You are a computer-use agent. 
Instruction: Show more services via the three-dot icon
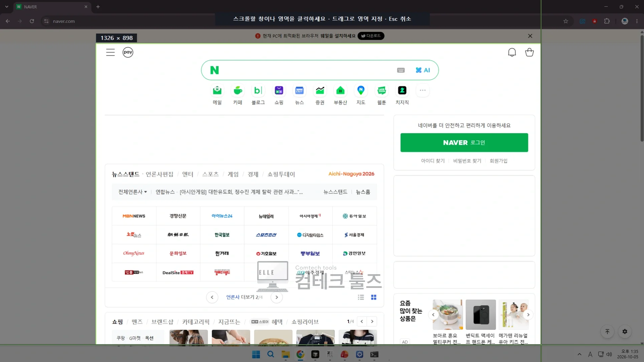point(423,90)
